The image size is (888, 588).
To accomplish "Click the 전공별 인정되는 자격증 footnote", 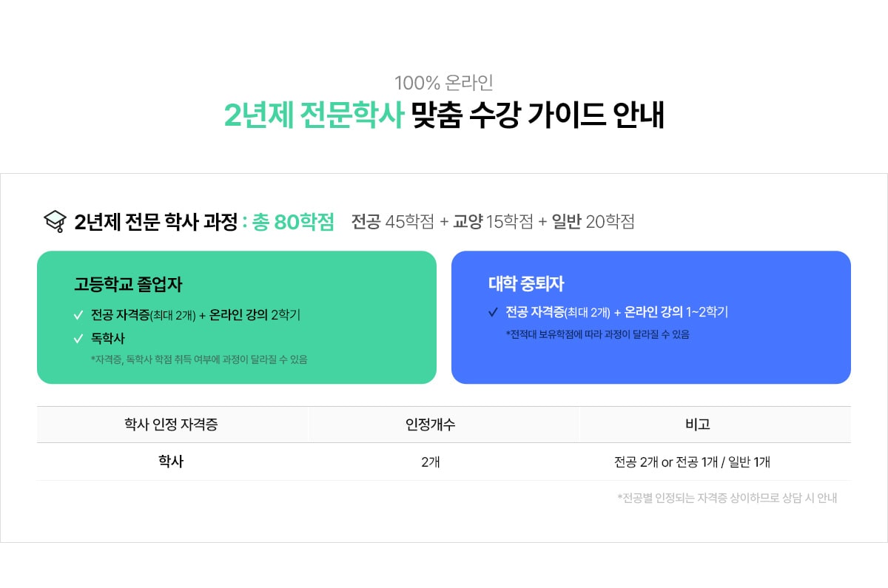I will [x=727, y=498].
